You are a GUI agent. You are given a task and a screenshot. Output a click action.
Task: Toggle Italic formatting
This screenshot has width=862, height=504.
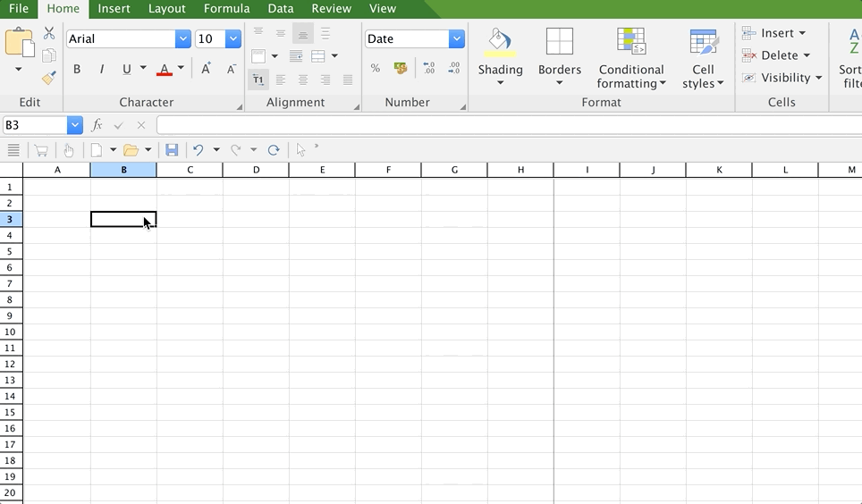(101, 69)
